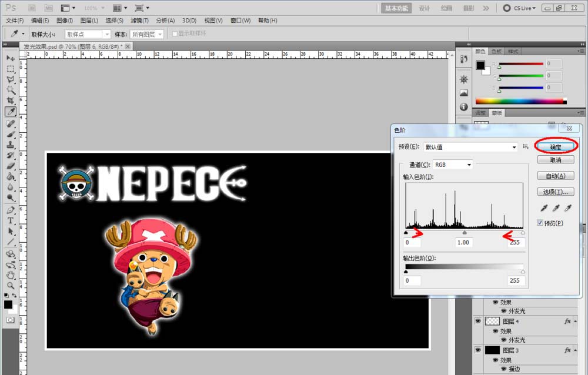Switch to the 色板 tab
Viewport: 588px width, 375px height.
[x=496, y=51]
